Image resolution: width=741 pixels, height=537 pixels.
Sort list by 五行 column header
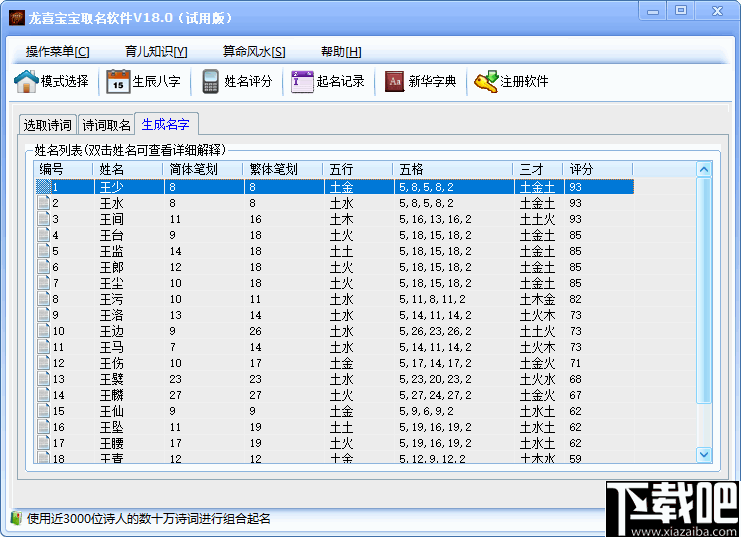[x=358, y=169]
